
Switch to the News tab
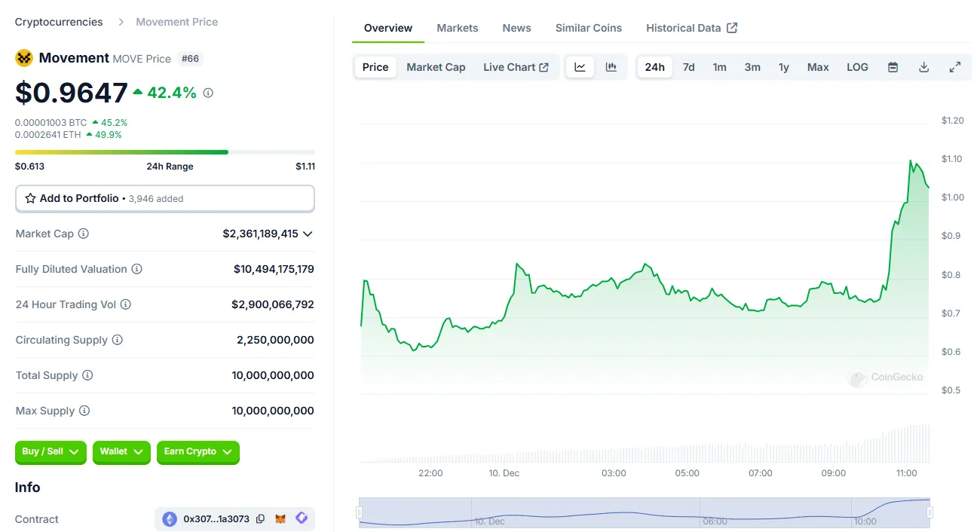click(516, 28)
